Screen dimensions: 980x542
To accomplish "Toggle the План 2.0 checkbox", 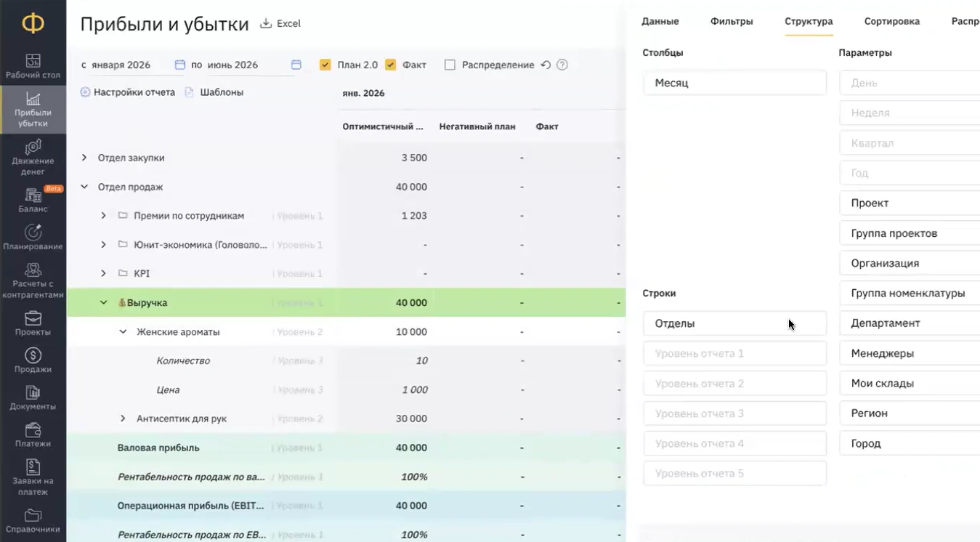I will point(325,65).
